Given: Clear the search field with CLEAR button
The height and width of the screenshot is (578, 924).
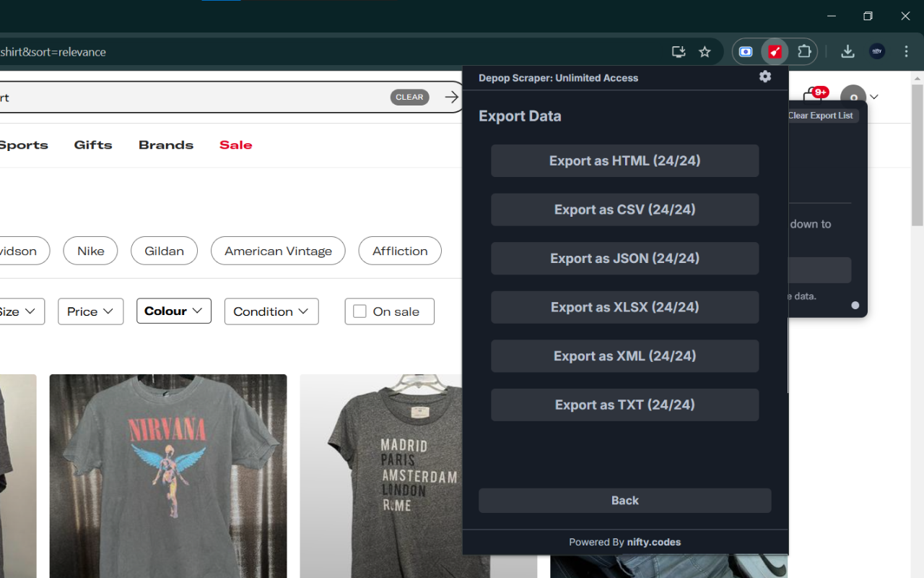Looking at the screenshot, I should [x=409, y=97].
